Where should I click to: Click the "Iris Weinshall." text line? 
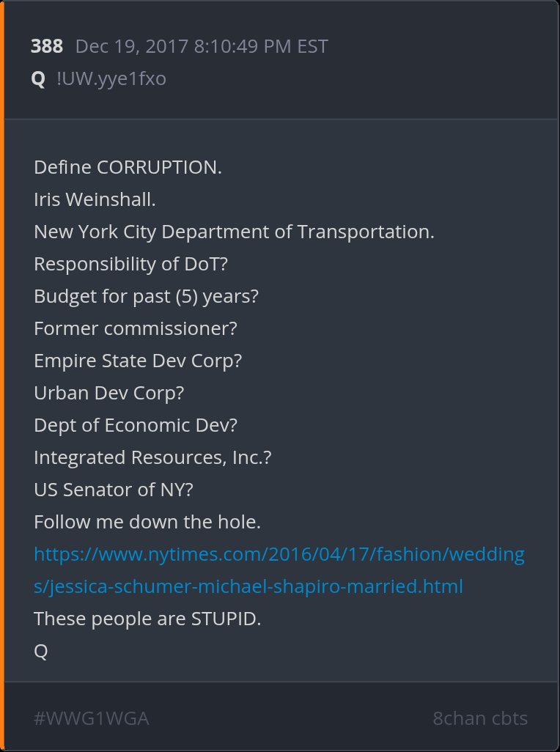pos(95,199)
